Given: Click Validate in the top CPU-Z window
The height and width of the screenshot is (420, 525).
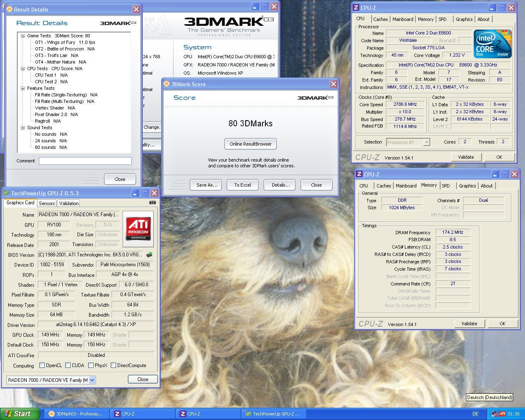Looking at the screenshot, I should click(466, 157).
